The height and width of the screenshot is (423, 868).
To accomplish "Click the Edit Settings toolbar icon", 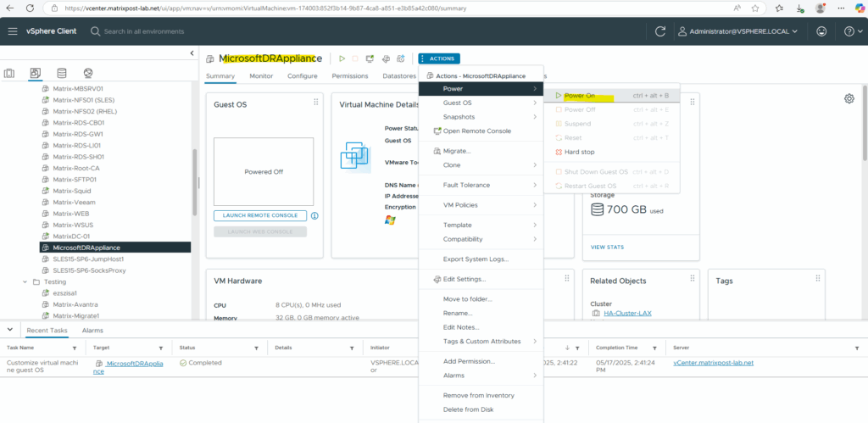I will [386, 58].
